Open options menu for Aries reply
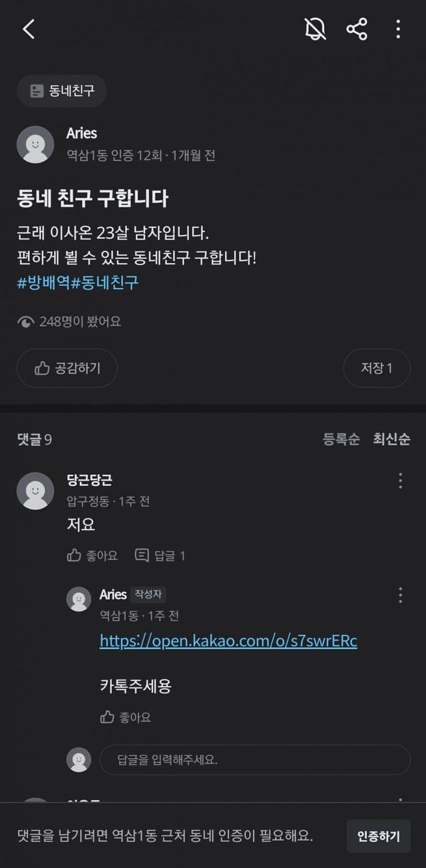The width and height of the screenshot is (426, 868). (x=400, y=594)
